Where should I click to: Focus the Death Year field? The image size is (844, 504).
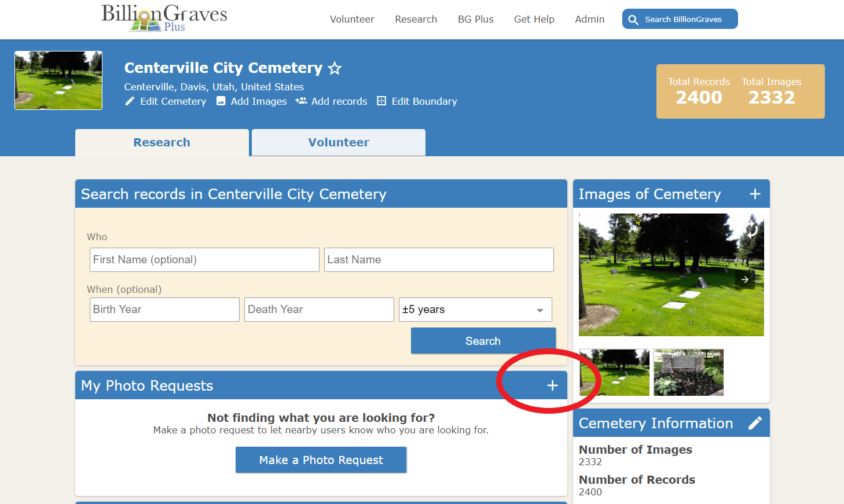click(x=319, y=310)
